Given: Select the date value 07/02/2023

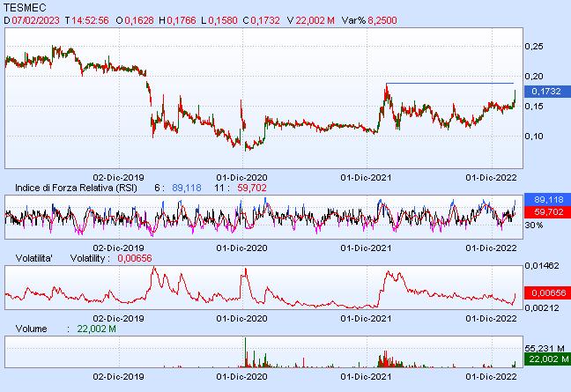Looking at the screenshot, I should (35, 20).
